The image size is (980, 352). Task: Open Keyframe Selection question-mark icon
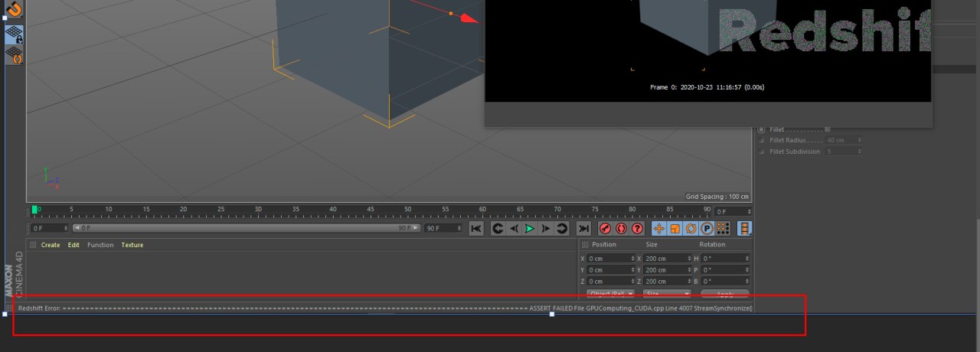pyautogui.click(x=637, y=228)
